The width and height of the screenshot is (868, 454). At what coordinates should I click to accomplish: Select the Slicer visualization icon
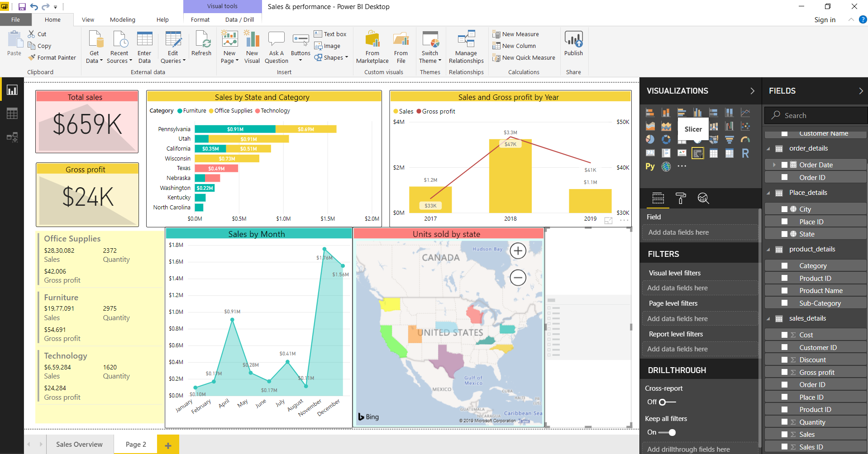coord(697,153)
